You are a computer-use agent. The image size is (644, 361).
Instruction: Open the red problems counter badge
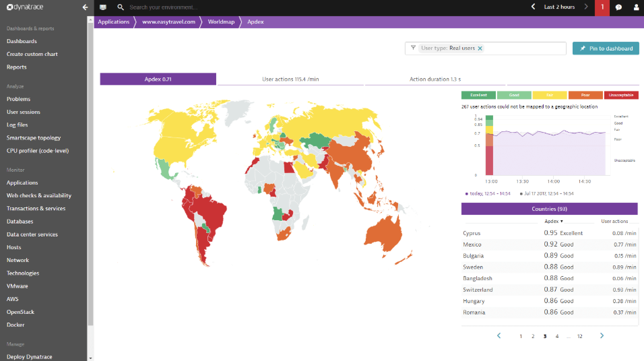602,8
